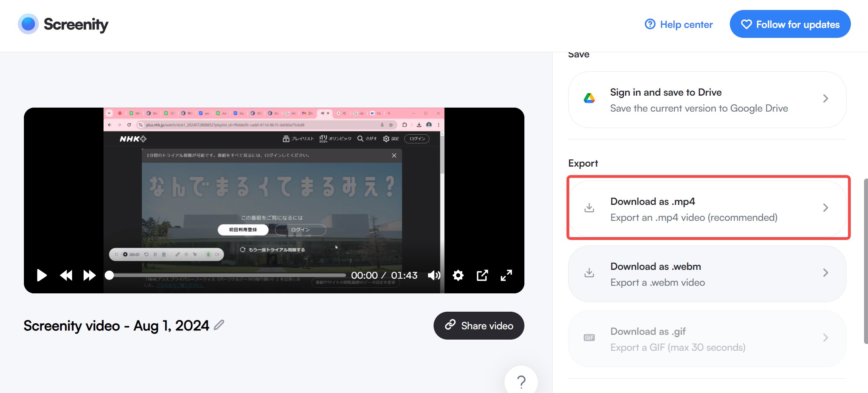
Task: Play the video
Action: 41,275
